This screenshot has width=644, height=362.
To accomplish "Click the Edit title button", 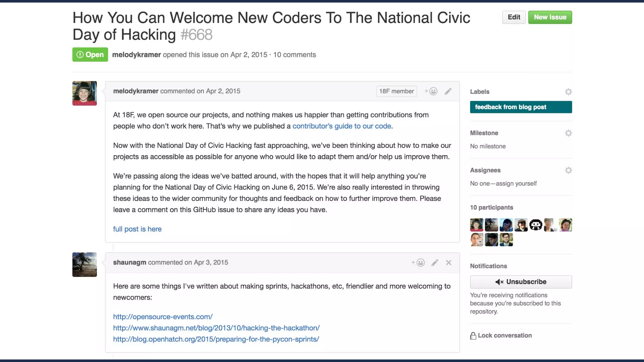I will tap(514, 17).
